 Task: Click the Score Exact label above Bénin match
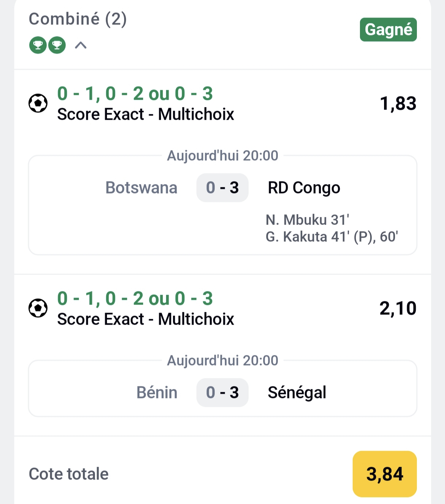(146, 319)
